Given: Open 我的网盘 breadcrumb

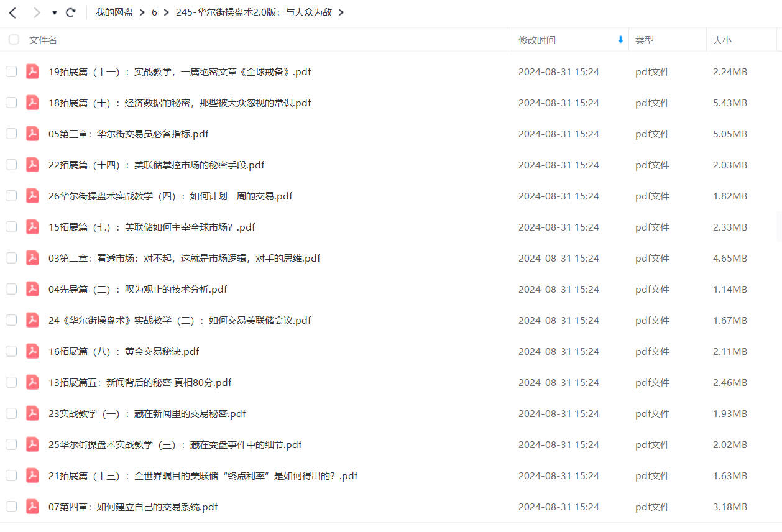Looking at the screenshot, I should pyautogui.click(x=114, y=12).
